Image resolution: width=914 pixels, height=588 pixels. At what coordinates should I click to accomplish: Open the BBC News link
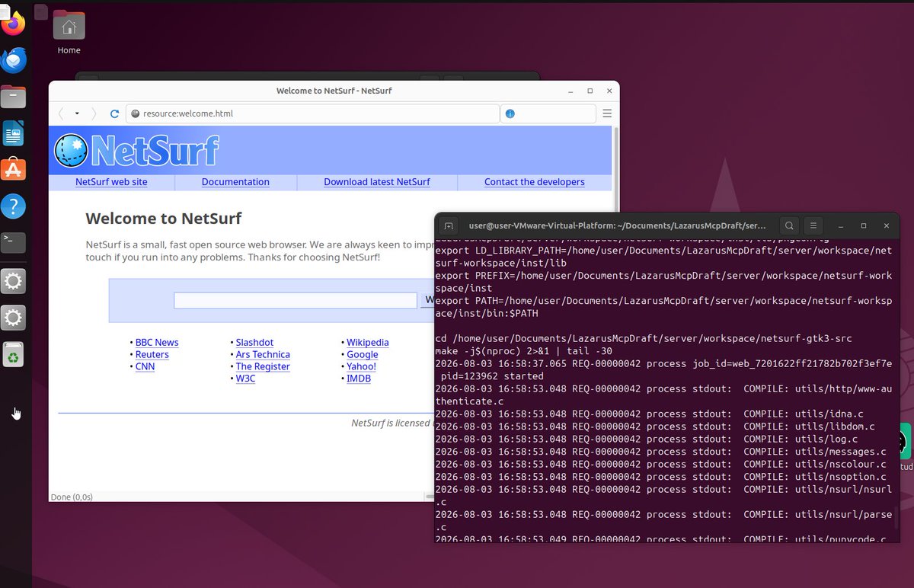(x=157, y=343)
